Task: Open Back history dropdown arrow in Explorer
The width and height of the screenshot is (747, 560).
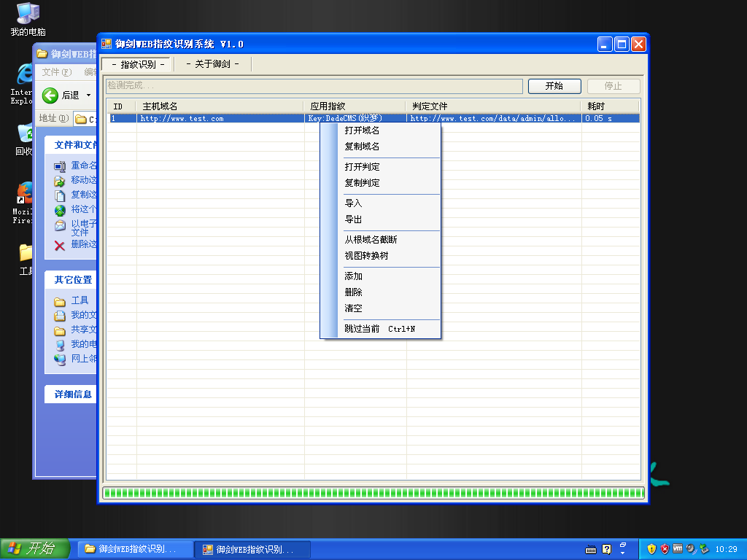Action: point(88,96)
